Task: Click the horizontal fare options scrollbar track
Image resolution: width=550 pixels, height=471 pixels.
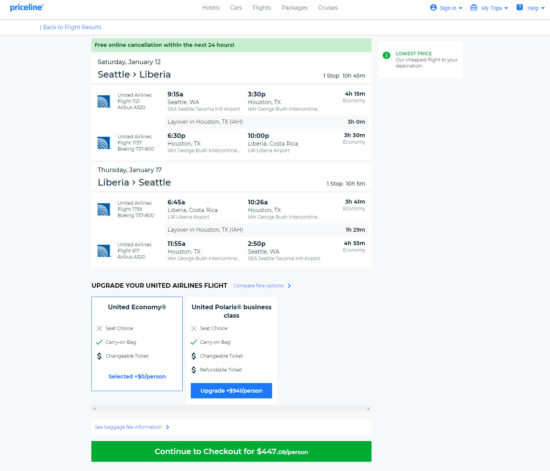Action: [231, 409]
